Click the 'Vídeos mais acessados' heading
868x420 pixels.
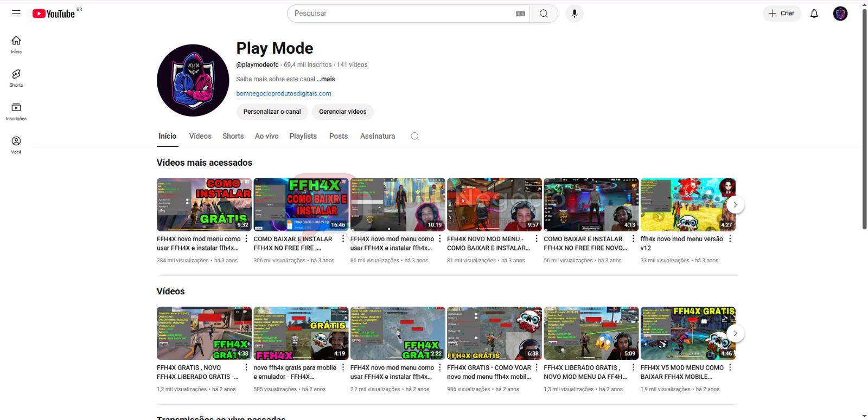[x=205, y=163]
